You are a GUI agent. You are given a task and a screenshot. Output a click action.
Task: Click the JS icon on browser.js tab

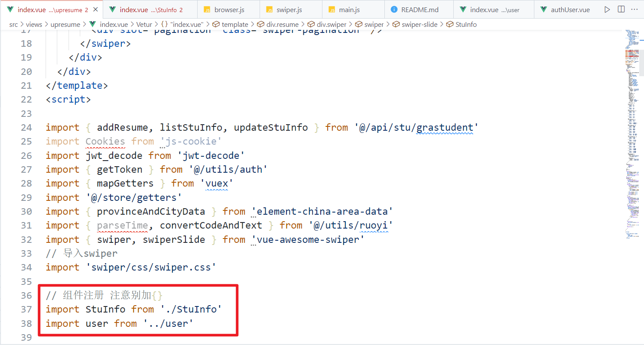[207, 10]
